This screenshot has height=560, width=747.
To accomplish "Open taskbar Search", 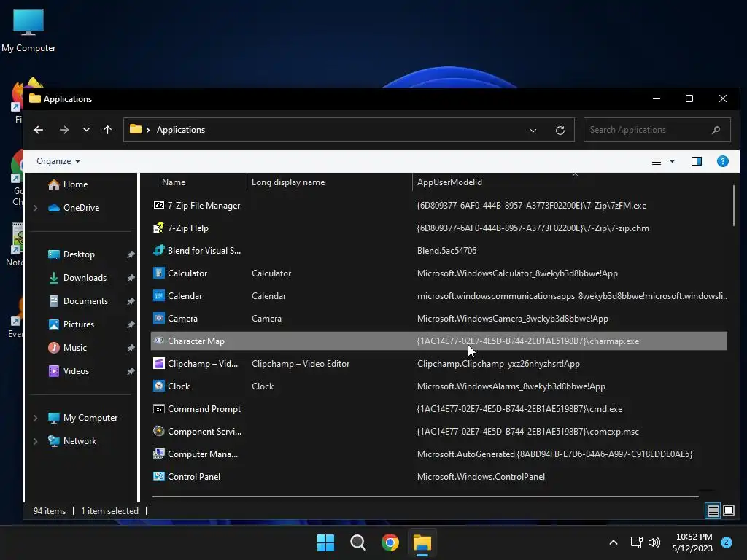I will (357, 542).
